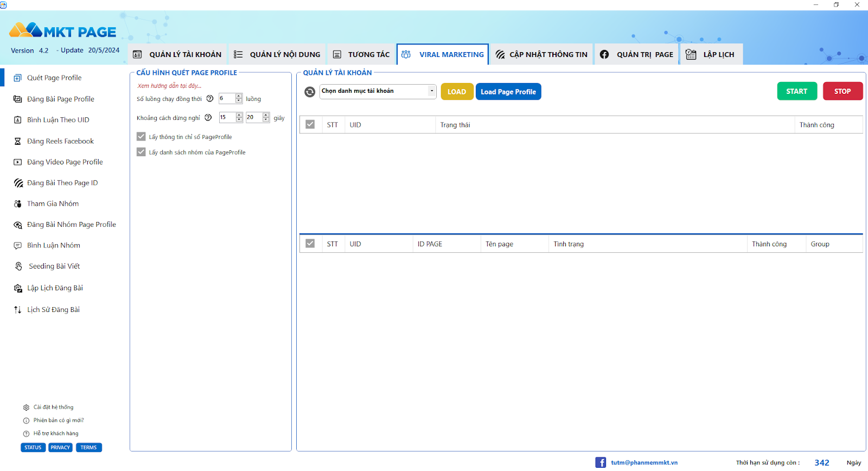Click the Quản Lý Tài Khoản tab icon
This screenshot has height=471, width=868.
(x=137, y=54)
